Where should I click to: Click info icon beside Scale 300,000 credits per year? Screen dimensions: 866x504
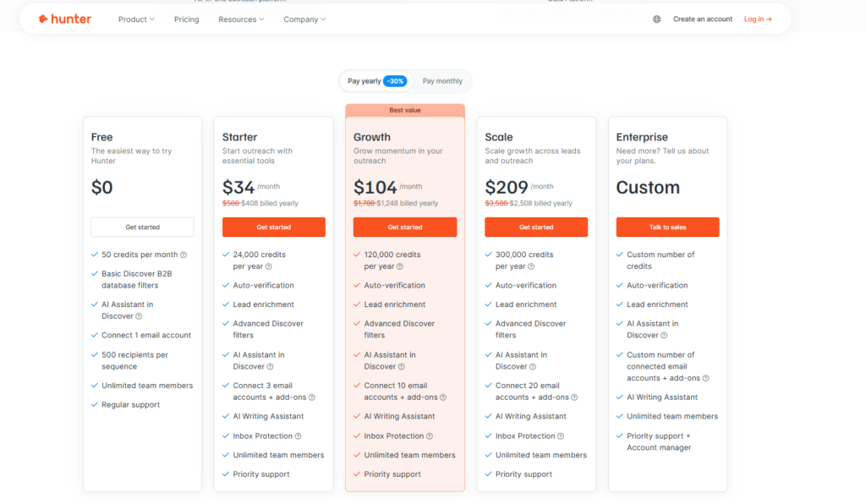(531, 266)
